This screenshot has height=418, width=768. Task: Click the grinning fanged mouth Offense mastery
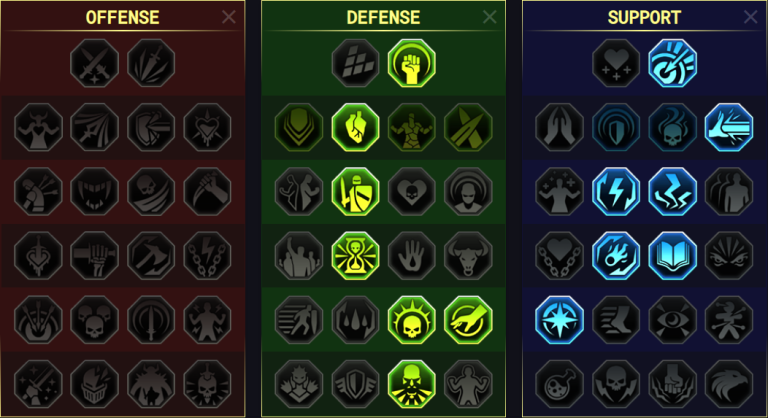[x=95, y=192]
